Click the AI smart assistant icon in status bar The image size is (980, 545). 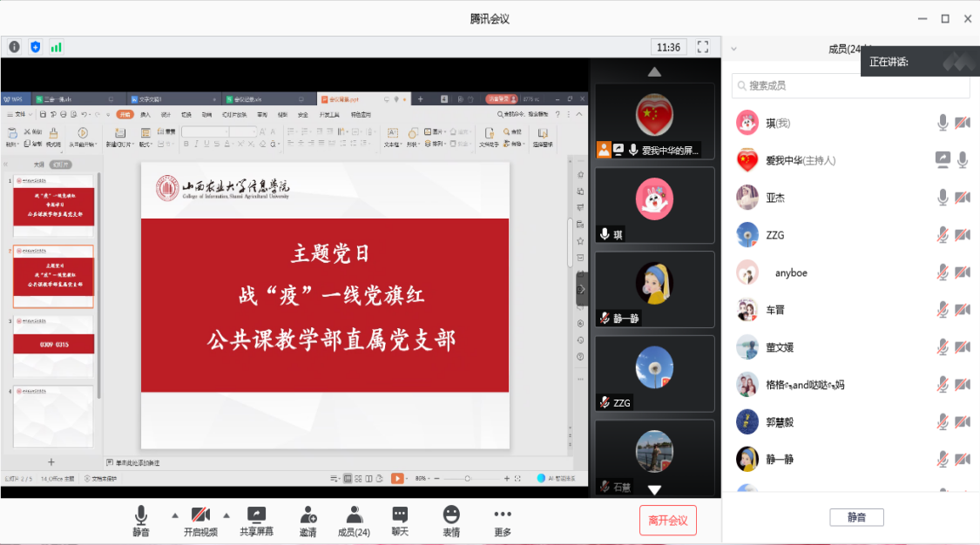coord(542,478)
